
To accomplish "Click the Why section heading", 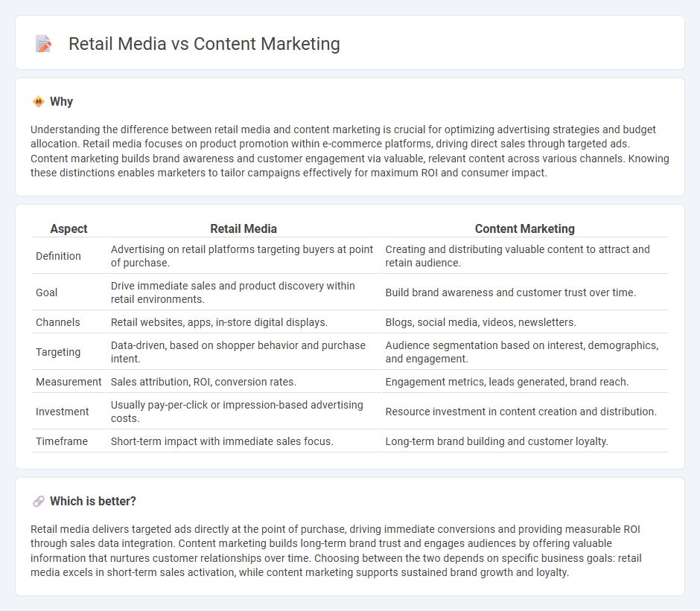I will pos(61,102).
